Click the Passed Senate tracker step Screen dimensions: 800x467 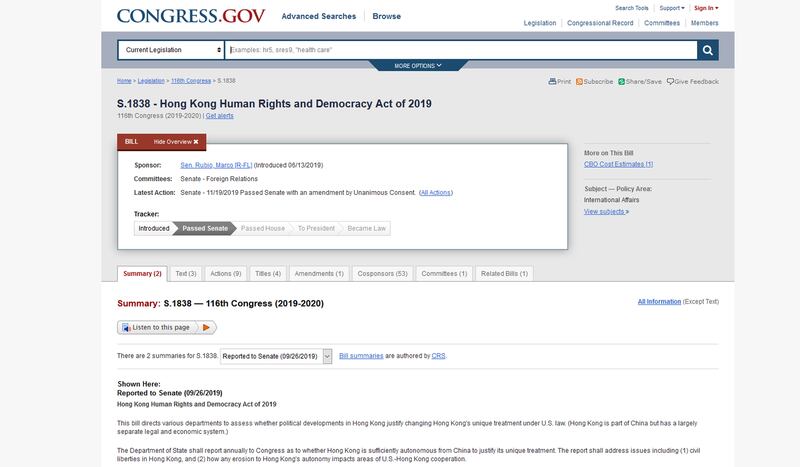204,228
